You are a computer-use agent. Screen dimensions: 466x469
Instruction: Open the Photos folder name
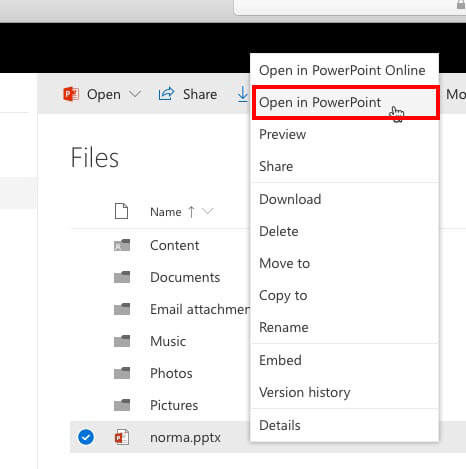pyautogui.click(x=171, y=374)
